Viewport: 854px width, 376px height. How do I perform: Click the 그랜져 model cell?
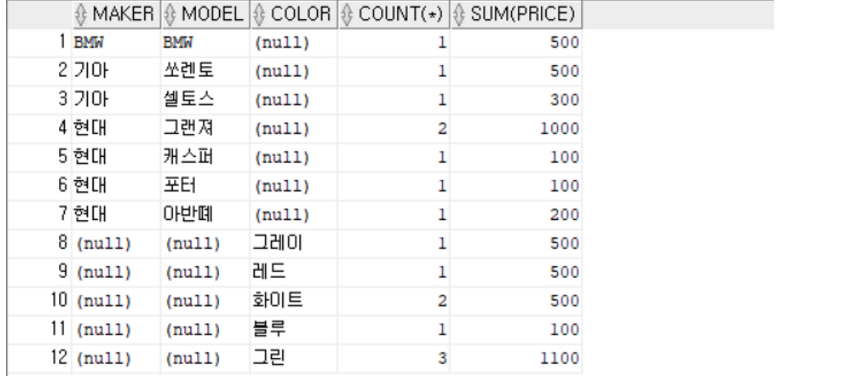206,129
